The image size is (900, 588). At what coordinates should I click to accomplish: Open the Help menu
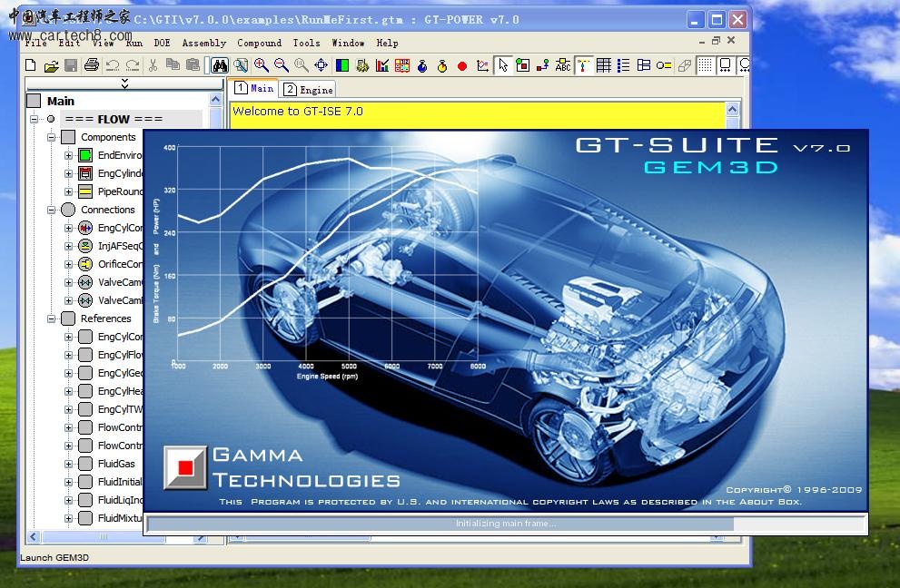(x=388, y=43)
